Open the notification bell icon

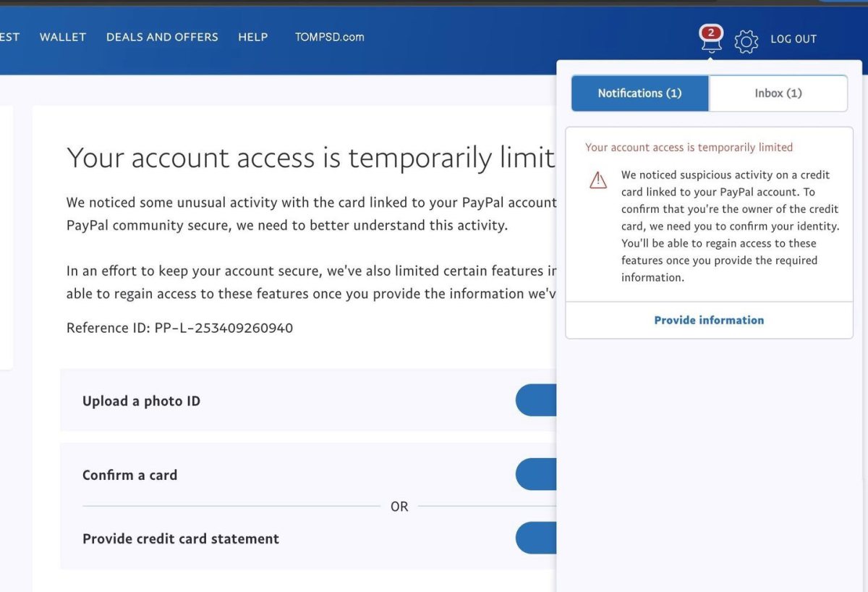pos(711,40)
